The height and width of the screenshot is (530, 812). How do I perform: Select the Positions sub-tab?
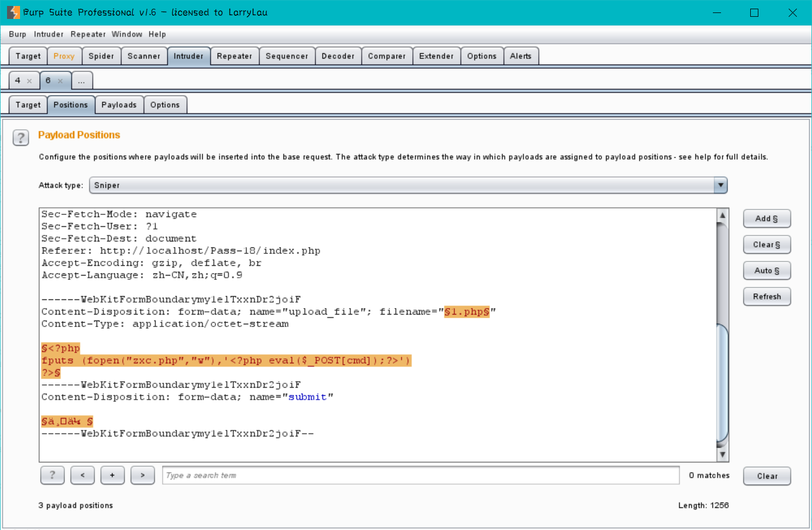click(x=71, y=105)
